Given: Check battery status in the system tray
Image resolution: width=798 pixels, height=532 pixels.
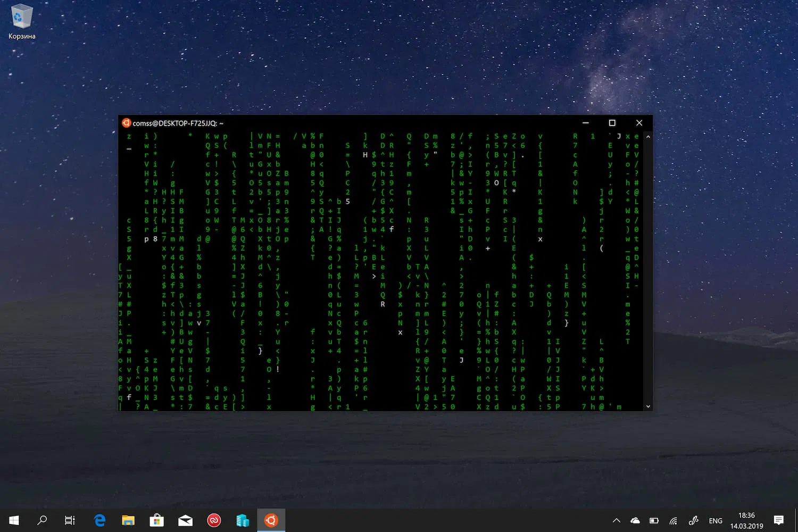Looking at the screenshot, I should [654, 520].
